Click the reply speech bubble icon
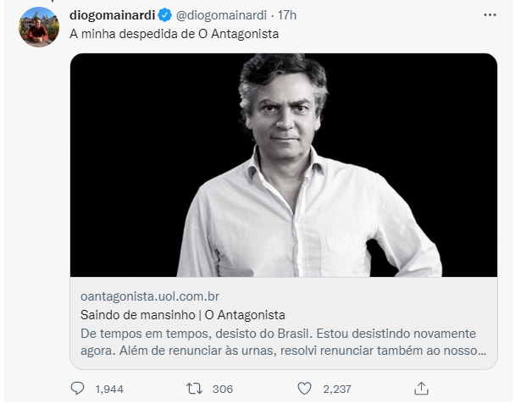 pos(77,388)
